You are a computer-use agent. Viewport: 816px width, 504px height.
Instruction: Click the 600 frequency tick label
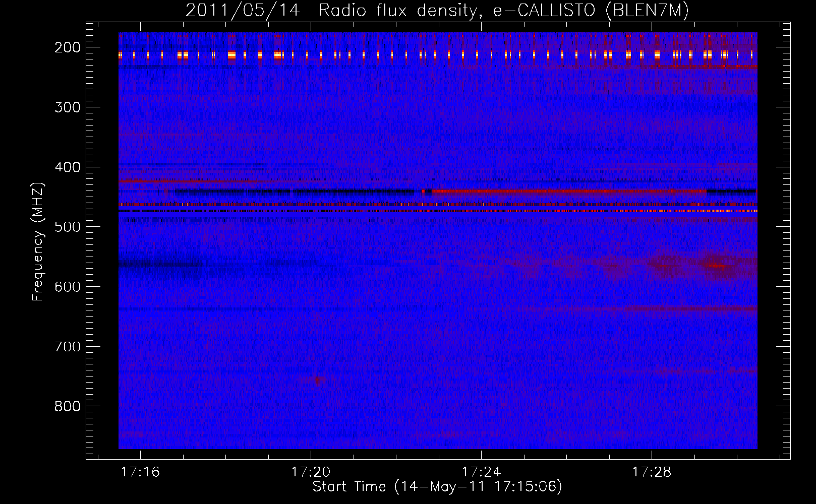point(68,287)
